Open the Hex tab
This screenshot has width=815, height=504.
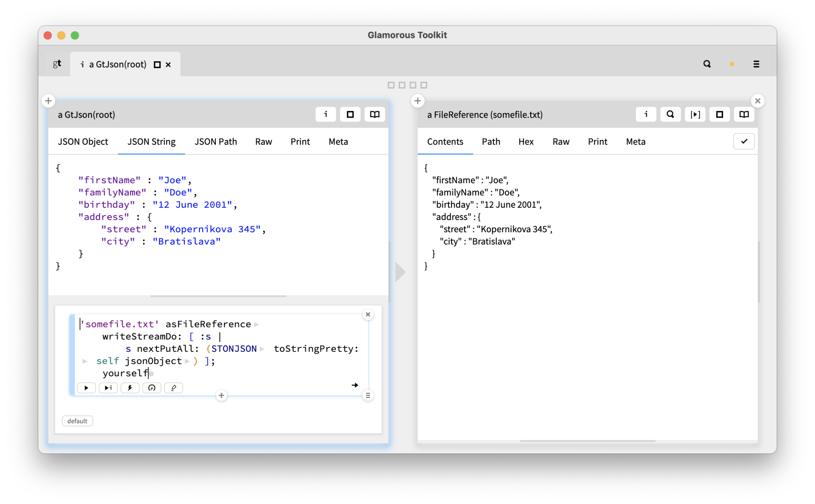(x=526, y=142)
